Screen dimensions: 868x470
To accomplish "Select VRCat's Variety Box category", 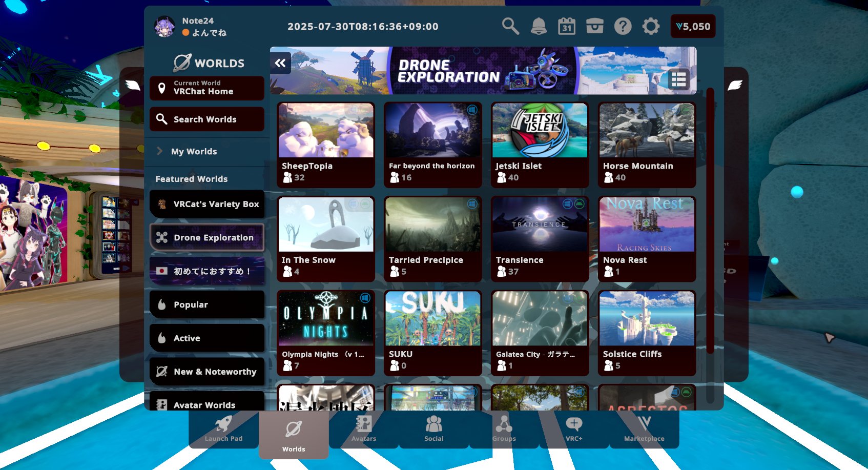I will point(207,204).
